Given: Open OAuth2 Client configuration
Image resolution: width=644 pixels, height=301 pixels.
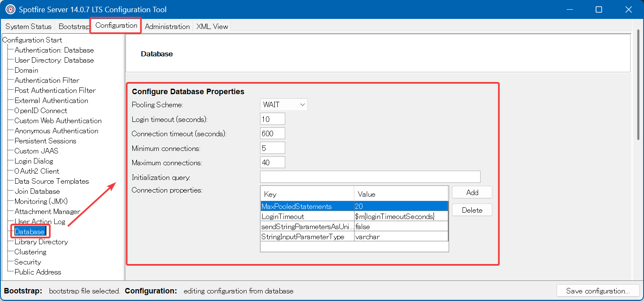Looking at the screenshot, I should pos(37,171).
